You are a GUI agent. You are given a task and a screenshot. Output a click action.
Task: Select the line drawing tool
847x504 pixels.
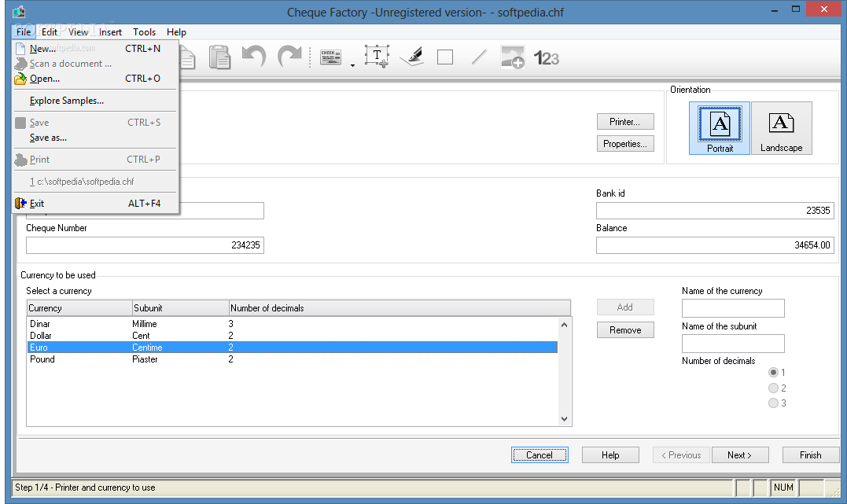point(479,57)
